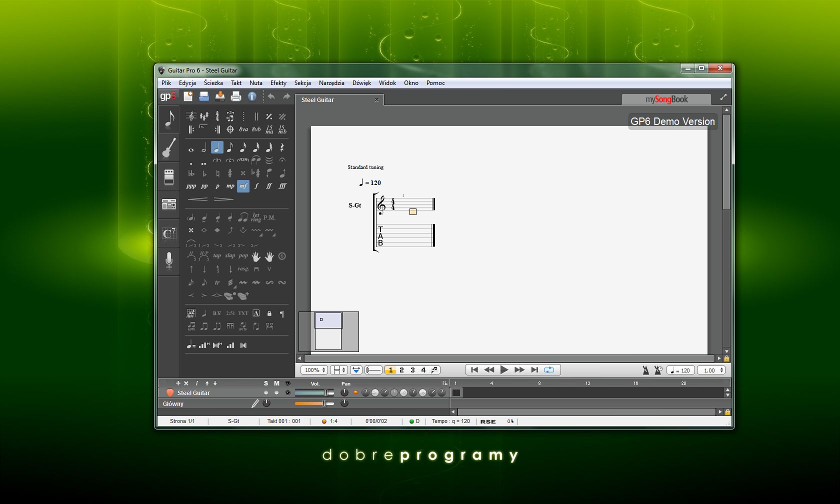Open the Ścieżka menu
This screenshot has width=840, height=504.
213,83
